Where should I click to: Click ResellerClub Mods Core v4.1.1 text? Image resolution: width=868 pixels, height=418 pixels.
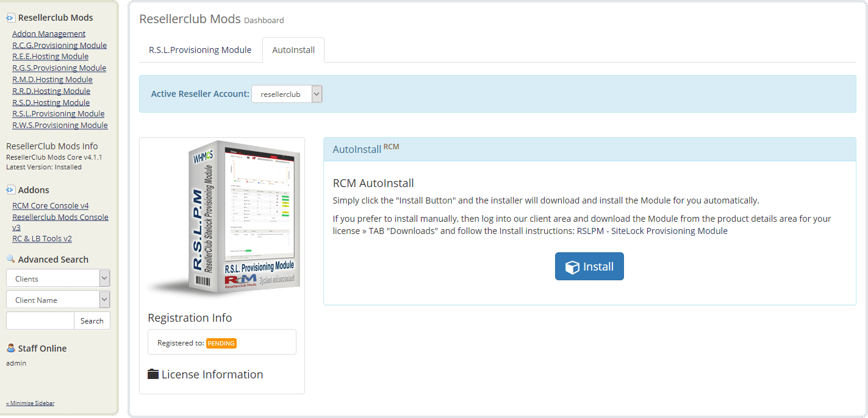click(x=54, y=157)
